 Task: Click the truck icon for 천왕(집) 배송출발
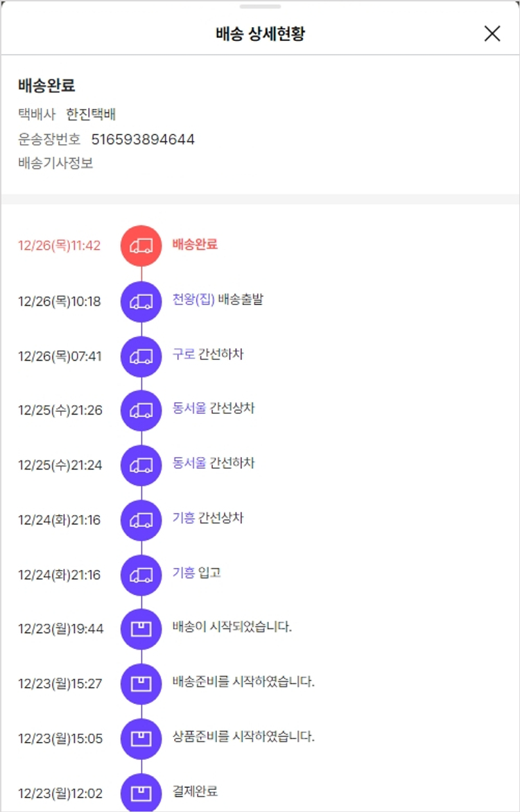pyautogui.click(x=141, y=301)
